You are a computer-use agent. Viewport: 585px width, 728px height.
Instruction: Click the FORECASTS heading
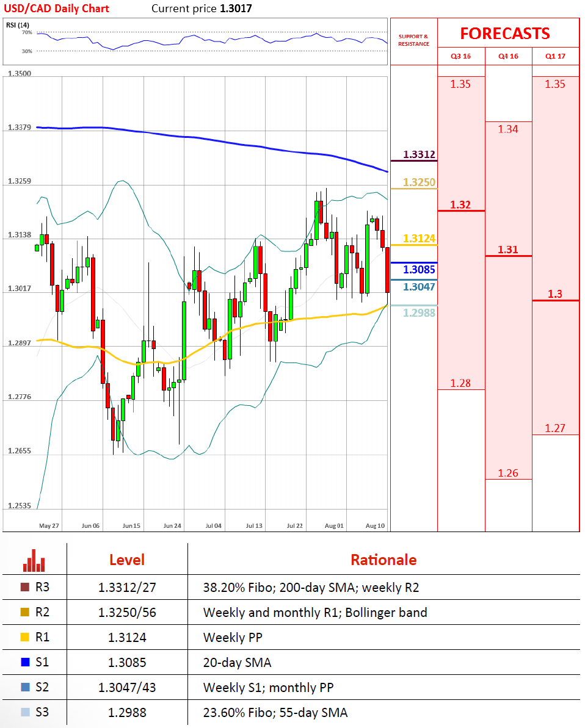point(505,34)
